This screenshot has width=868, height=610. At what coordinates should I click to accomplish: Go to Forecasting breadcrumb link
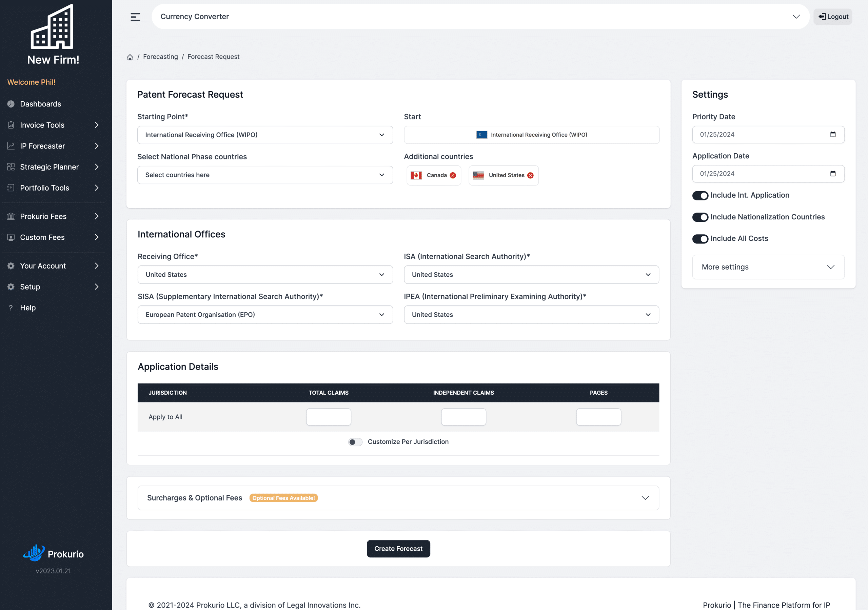point(160,57)
